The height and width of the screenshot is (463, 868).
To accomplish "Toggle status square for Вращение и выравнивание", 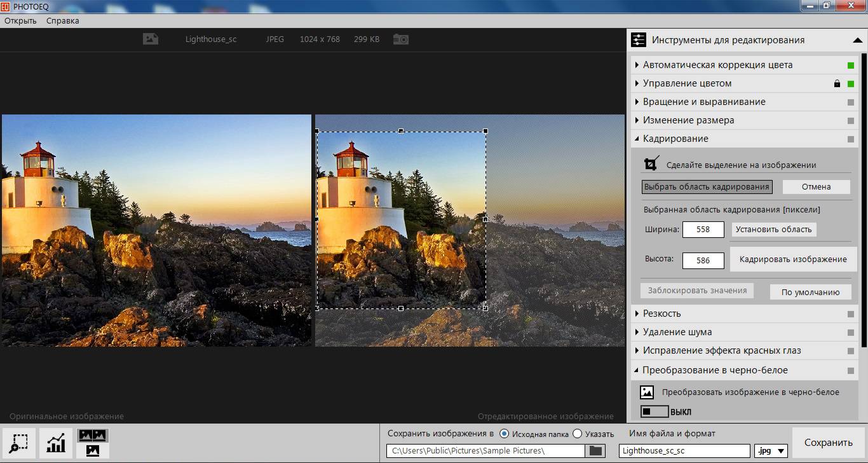I will (850, 102).
